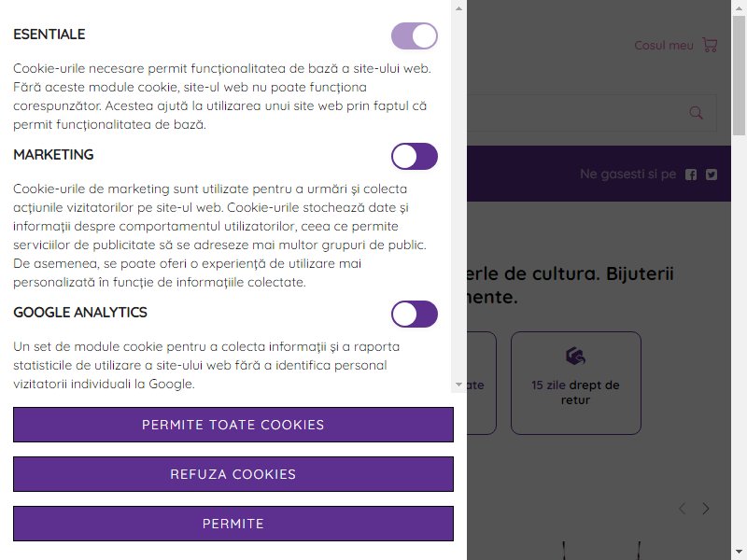Click the search magnifier icon
Viewport: 747px width, 560px height.
point(696,113)
